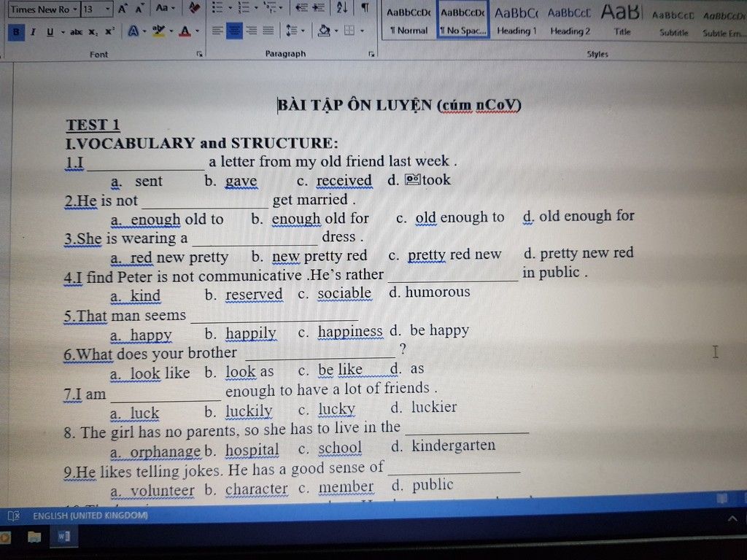Click the answer word 'humorous' in question 4

(x=438, y=292)
